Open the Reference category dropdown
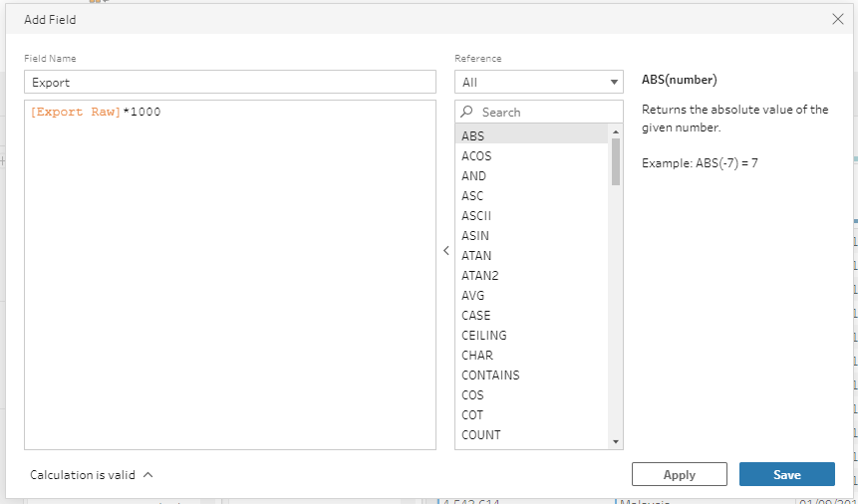The width and height of the screenshot is (858, 504). [538, 82]
